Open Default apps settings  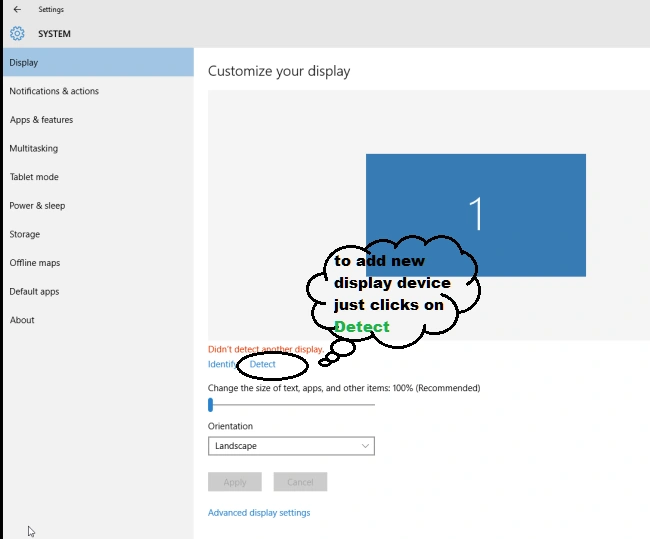(98, 291)
